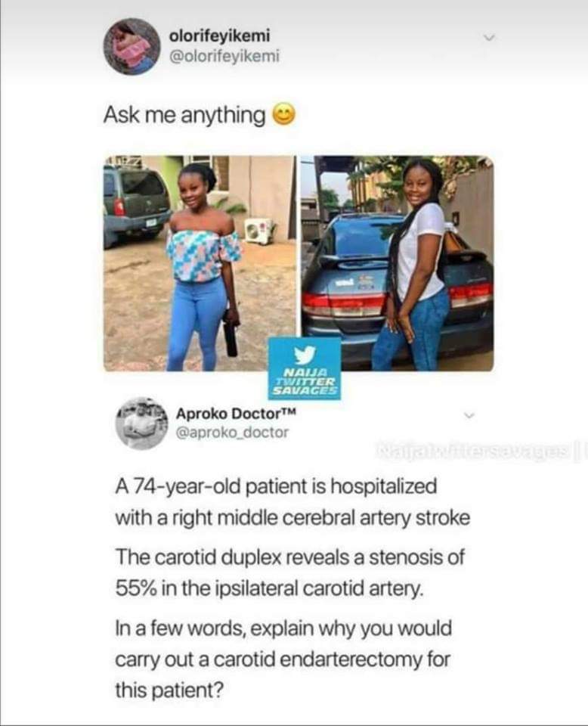Expand the chevron menu on olorifeyikemi's tweet
This screenshot has width=588, height=726.
tap(489, 37)
